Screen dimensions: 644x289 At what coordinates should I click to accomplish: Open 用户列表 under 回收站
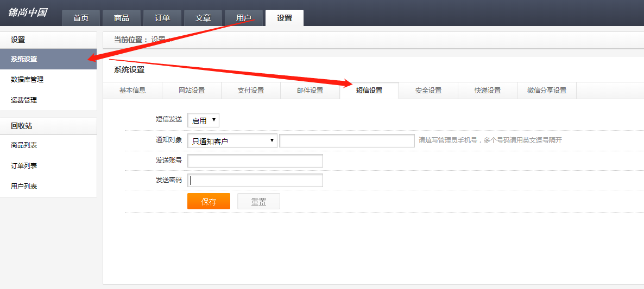pyautogui.click(x=24, y=187)
